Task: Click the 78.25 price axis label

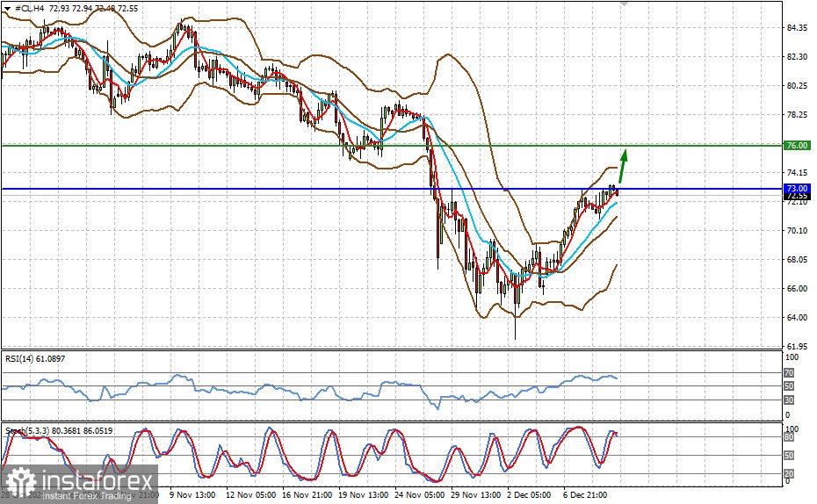Action: (797, 114)
